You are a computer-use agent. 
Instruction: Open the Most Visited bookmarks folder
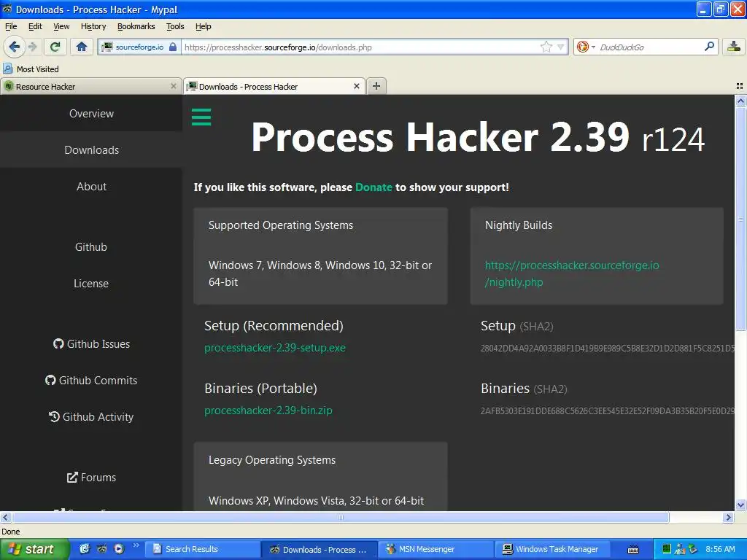31,69
